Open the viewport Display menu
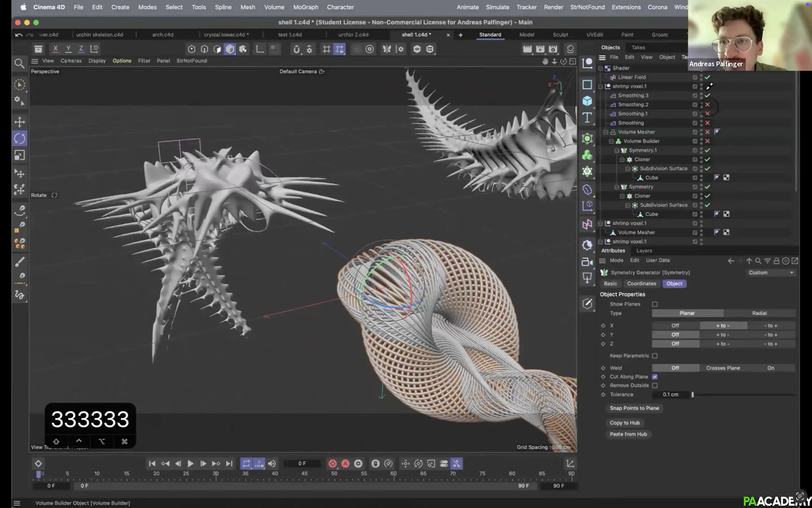The image size is (812, 508). (x=97, y=61)
